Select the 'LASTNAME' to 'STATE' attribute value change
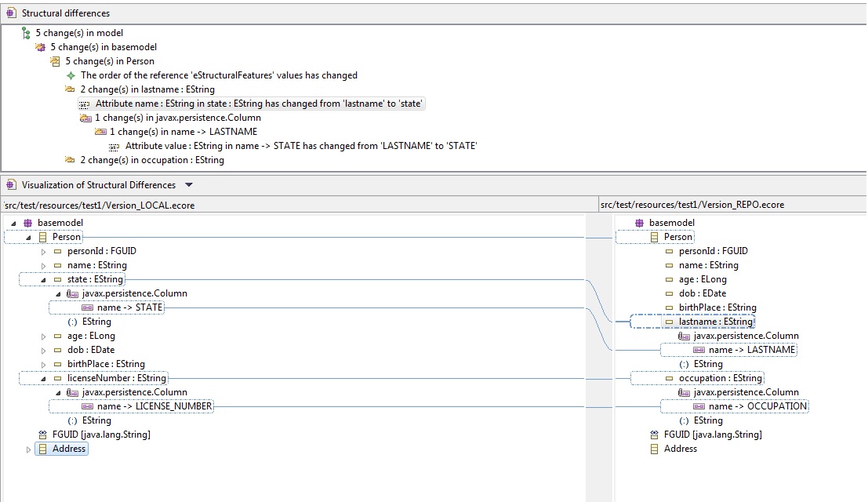 (300, 146)
